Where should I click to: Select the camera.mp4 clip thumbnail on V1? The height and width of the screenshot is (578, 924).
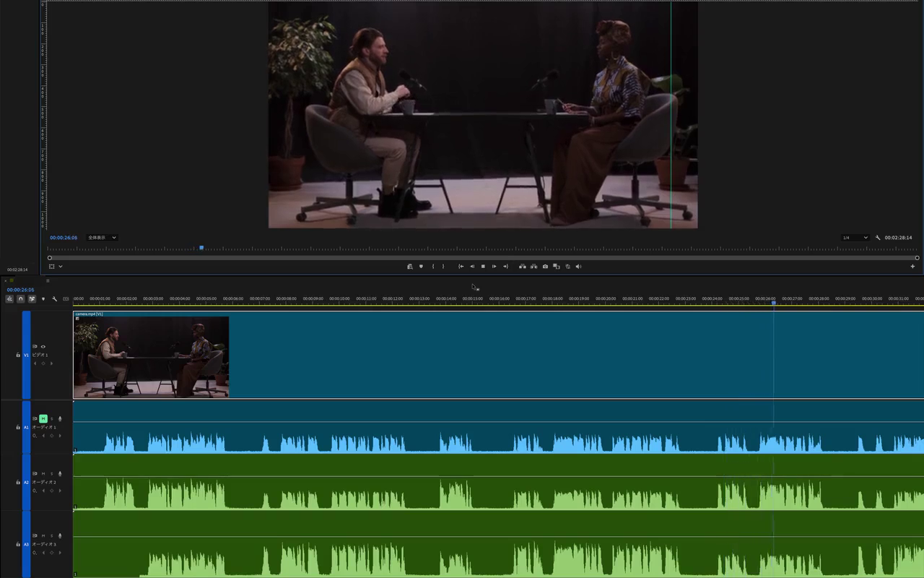point(152,357)
